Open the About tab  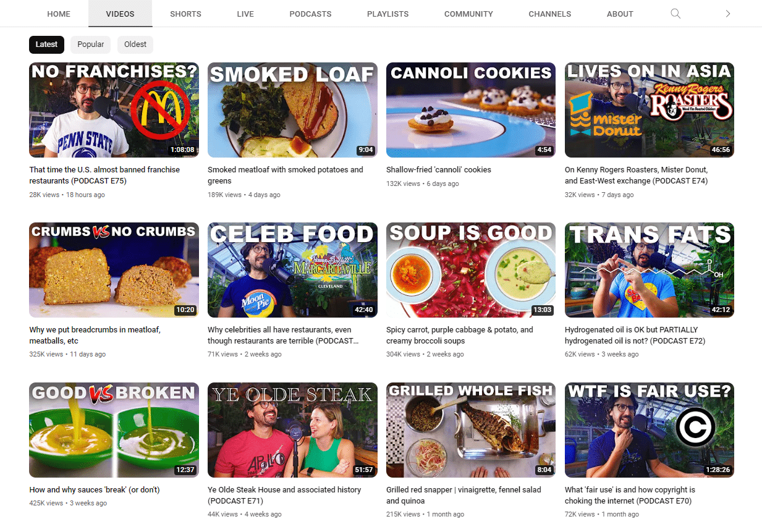[620, 14]
